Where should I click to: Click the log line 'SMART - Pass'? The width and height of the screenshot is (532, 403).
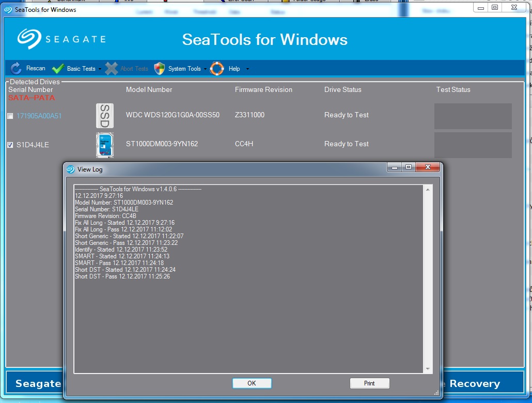[x=119, y=263]
